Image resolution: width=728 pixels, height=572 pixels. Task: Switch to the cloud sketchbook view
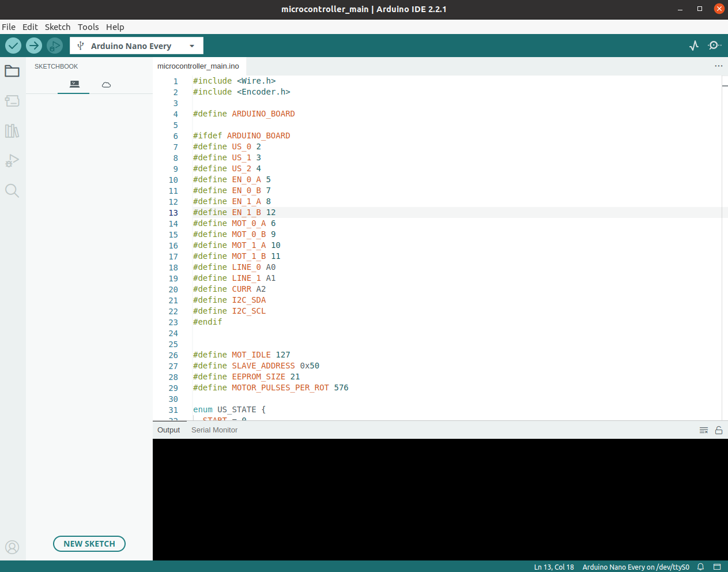click(106, 85)
